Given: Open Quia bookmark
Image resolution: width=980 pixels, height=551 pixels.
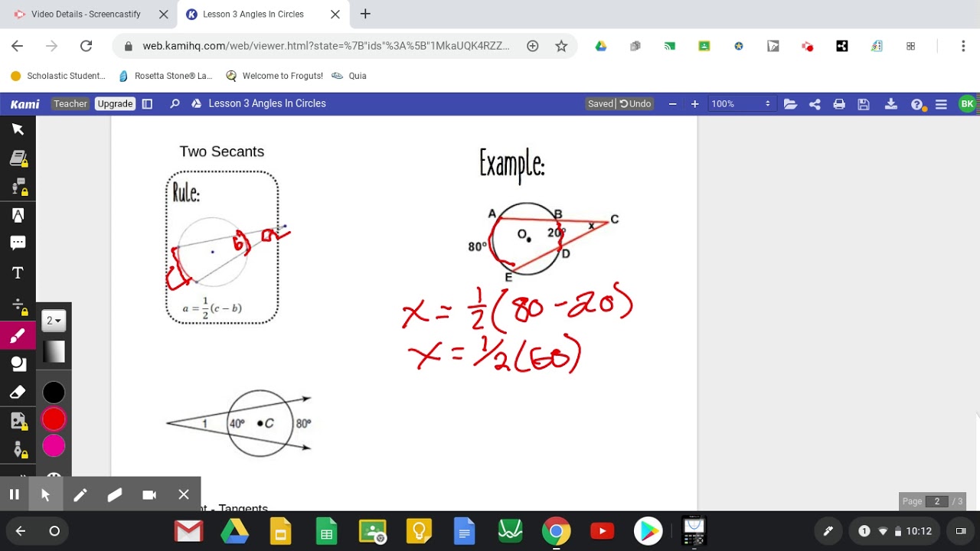Looking at the screenshot, I should [350, 76].
